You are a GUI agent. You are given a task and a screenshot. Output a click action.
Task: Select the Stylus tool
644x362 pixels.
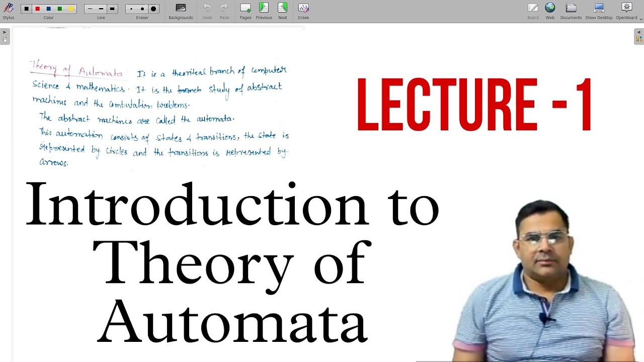click(8, 11)
